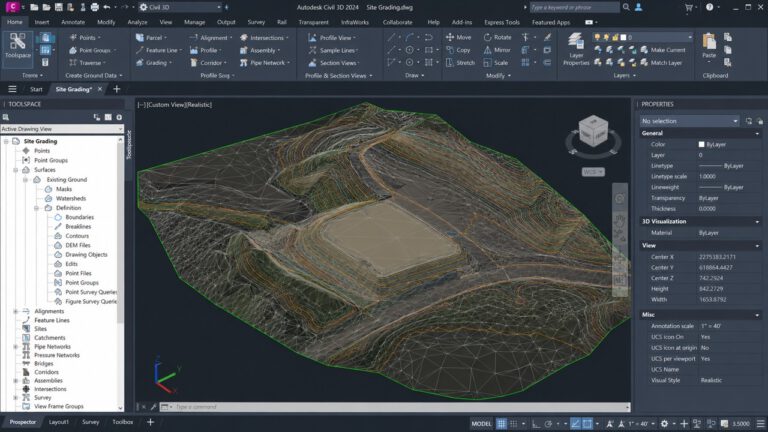
Task: Open the Corridor tool
Action: [208, 63]
